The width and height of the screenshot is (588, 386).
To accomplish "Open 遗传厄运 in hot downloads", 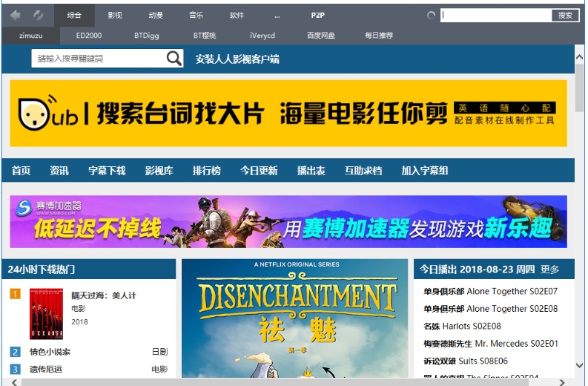I will (x=46, y=369).
